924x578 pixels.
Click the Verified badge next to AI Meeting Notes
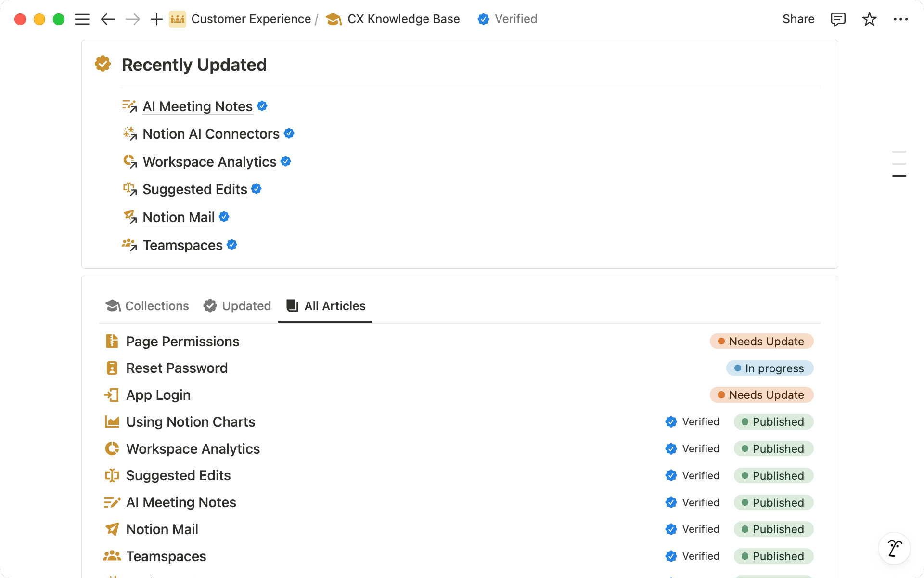click(262, 106)
